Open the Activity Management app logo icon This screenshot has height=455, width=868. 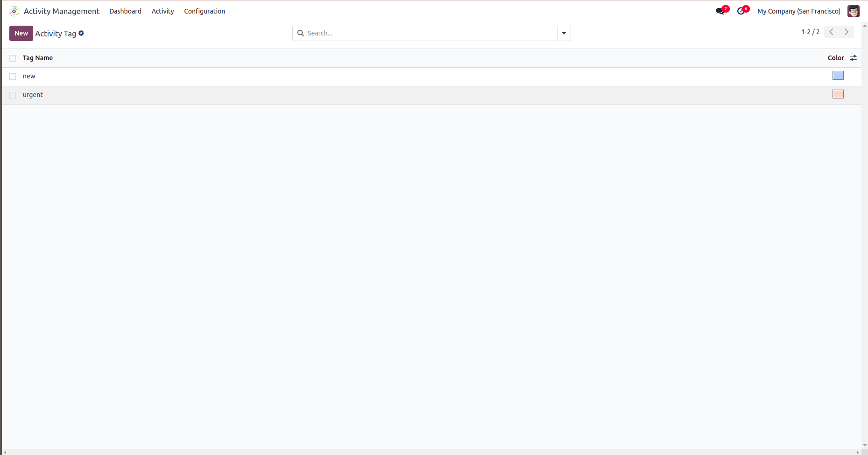14,11
